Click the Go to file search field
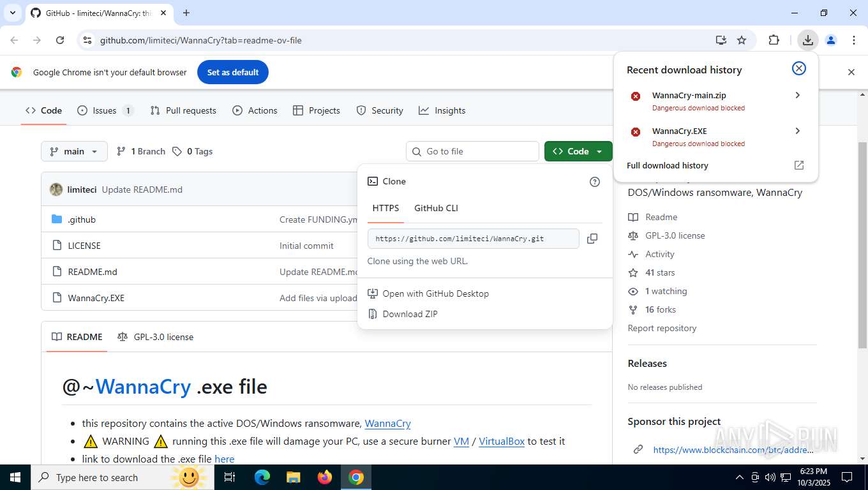The image size is (868, 490). tap(472, 151)
